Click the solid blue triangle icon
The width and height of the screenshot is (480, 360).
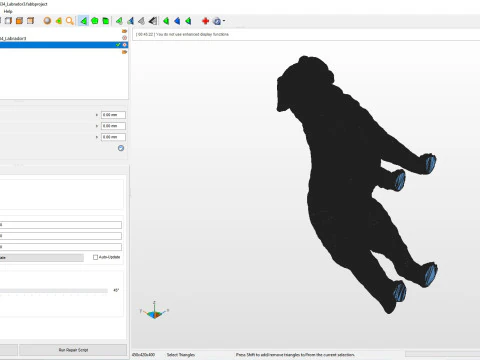[177, 21]
